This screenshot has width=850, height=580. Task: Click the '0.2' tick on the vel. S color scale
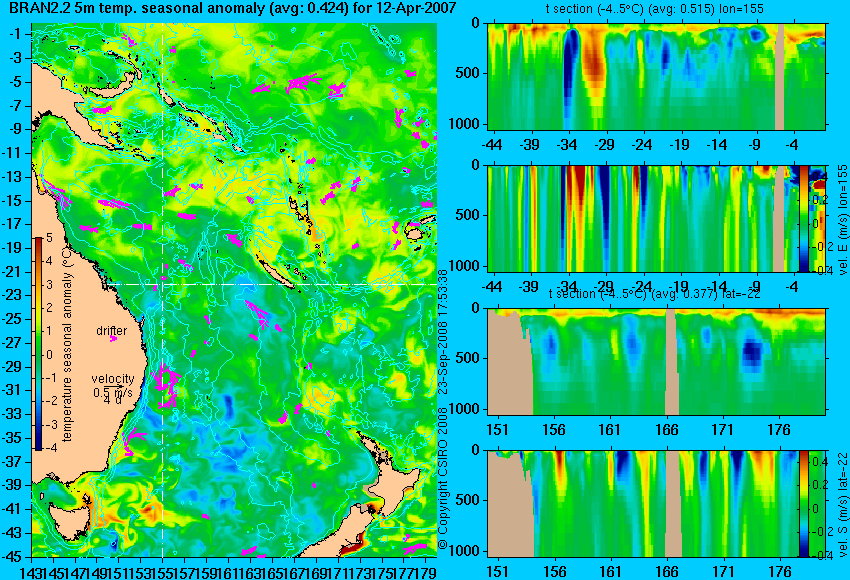[819, 485]
